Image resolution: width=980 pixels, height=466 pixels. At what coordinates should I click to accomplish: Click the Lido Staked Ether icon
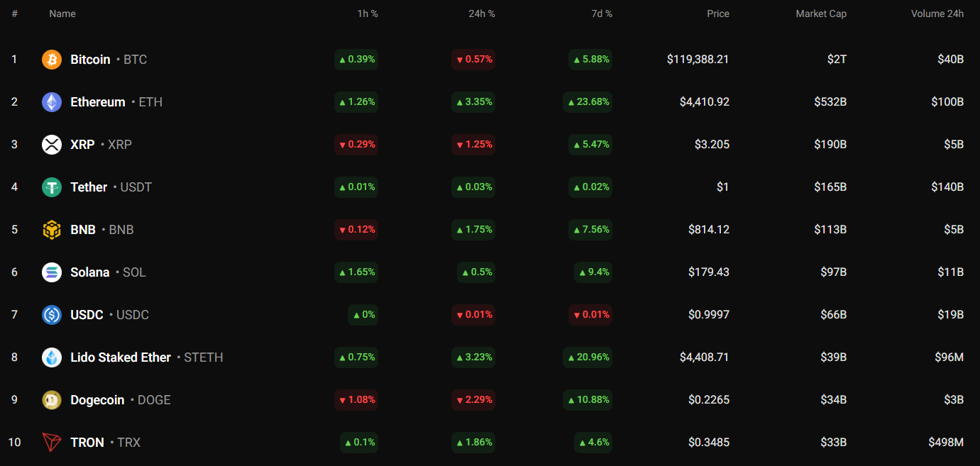pyautogui.click(x=52, y=357)
